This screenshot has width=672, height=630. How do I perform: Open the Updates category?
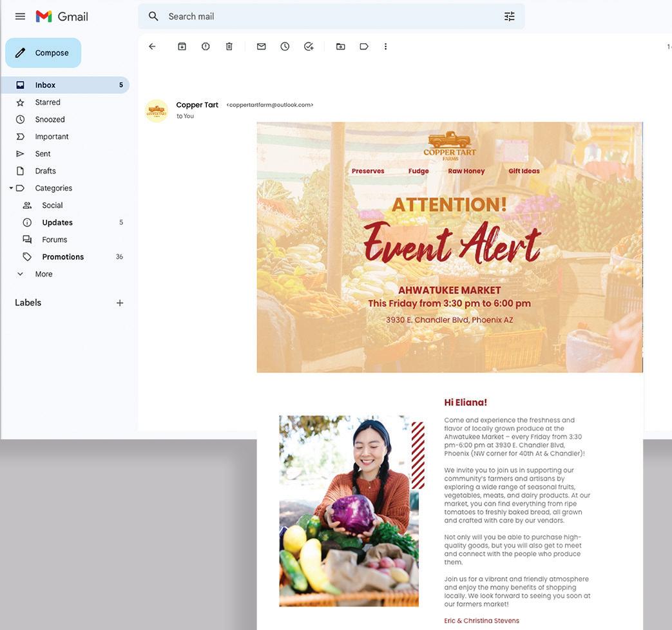(x=64, y=222)
